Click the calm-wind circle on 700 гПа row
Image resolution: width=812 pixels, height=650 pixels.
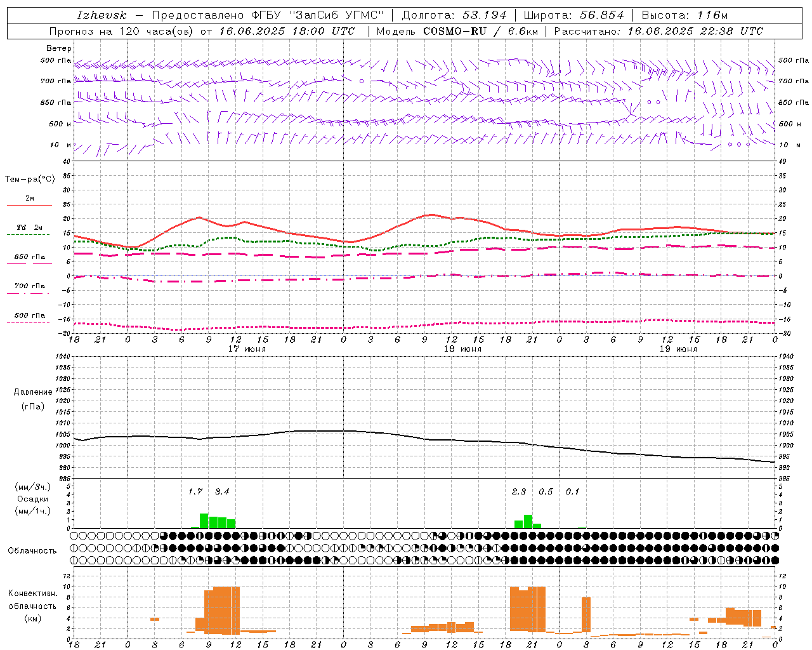pos(362,81)
